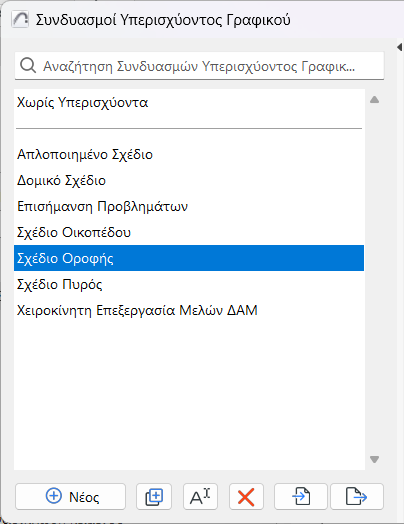This screenshot has width=404, height=524.
Task: Select Δομικό Σχέδιο combination
Action: 189,180
